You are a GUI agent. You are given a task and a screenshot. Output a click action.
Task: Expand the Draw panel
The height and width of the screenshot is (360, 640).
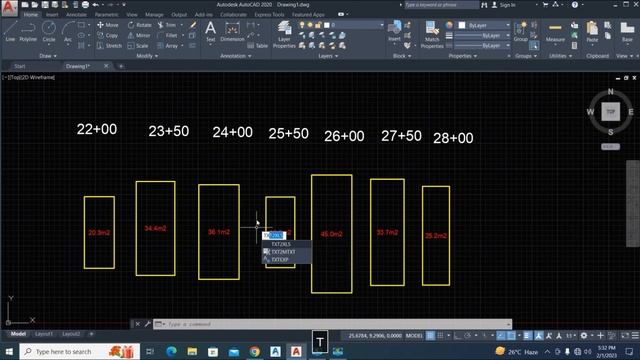click(48, 56)
